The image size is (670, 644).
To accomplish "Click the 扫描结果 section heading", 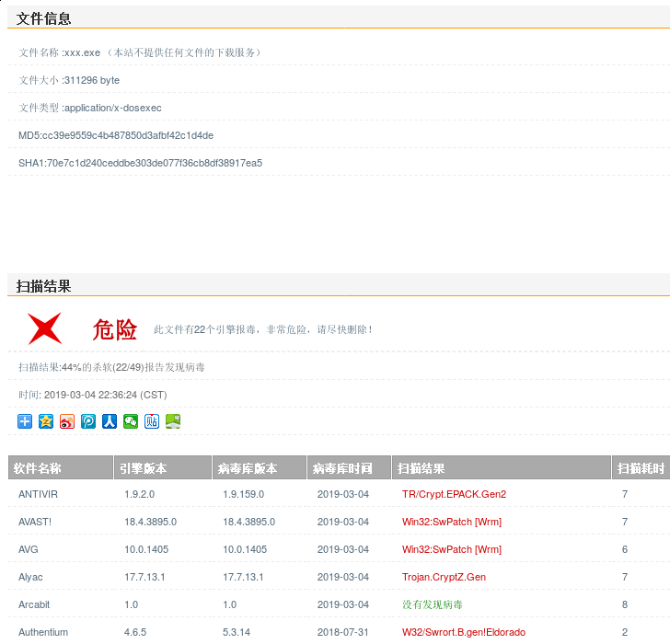I will click(43, 286).
